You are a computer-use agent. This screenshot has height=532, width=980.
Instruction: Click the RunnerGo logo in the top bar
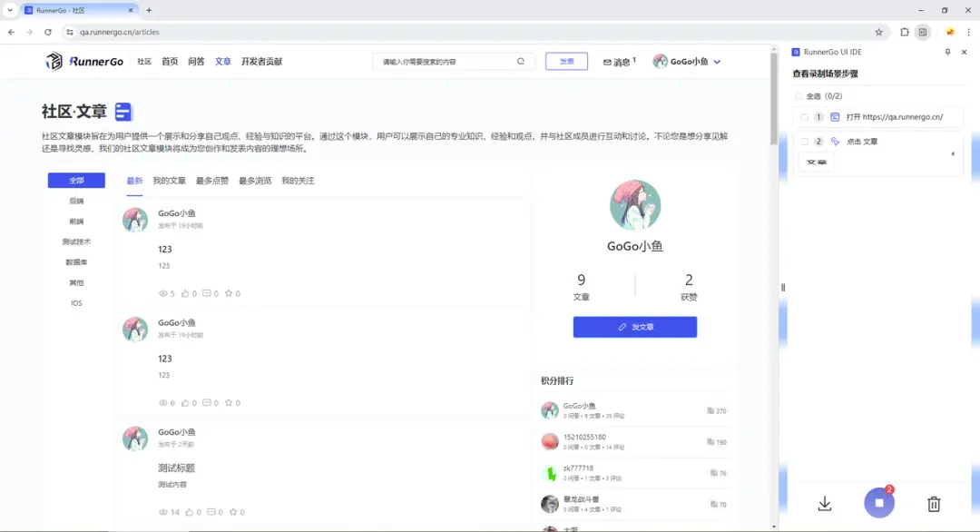tap(80, 61)
